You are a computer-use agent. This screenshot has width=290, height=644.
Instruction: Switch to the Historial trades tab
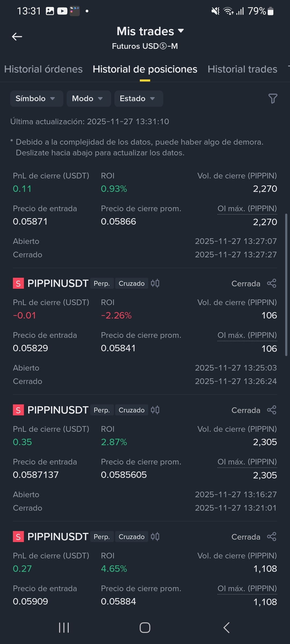(x=242, y=69)
